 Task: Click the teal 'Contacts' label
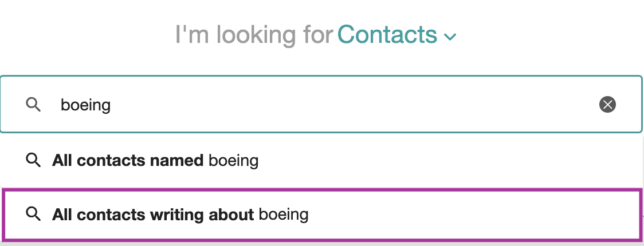coord(387,34)
